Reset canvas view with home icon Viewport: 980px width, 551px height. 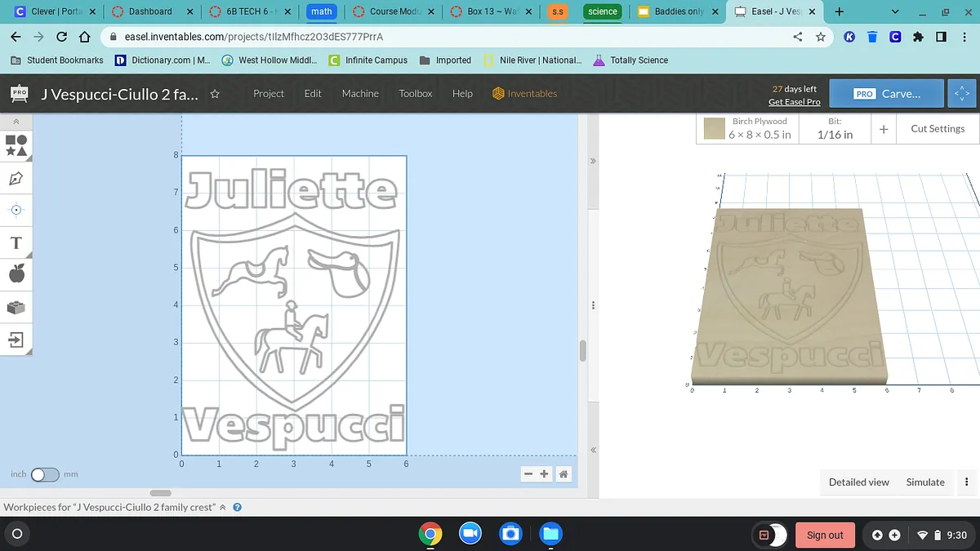click(x=563, y=474)
